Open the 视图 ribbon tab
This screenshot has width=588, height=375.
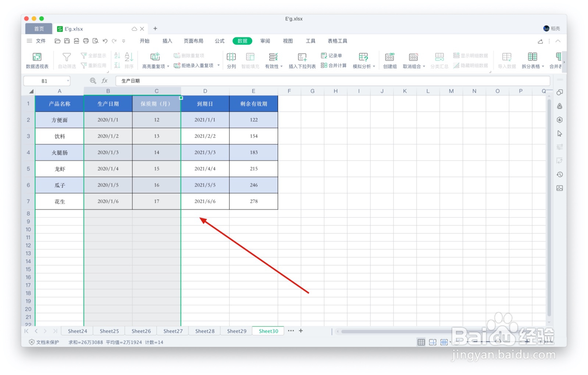click(288, 41)
